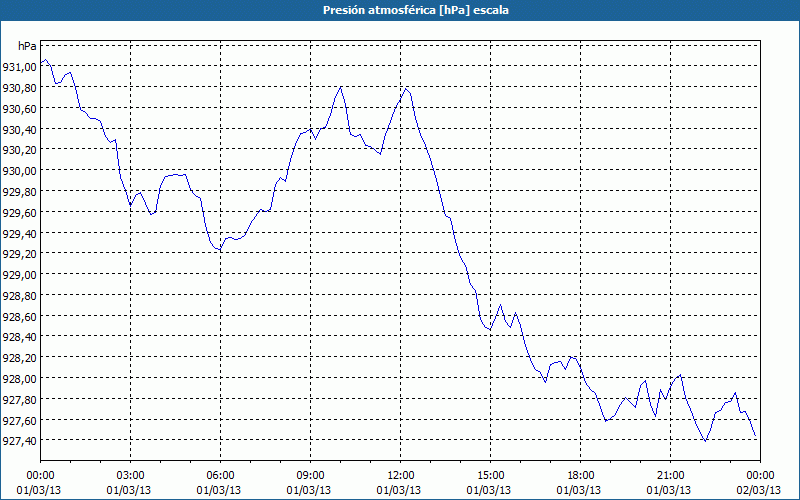Click the 930,40 y-axis value
This screenshot has height=500, width=800.
click(x=19, y=129)
